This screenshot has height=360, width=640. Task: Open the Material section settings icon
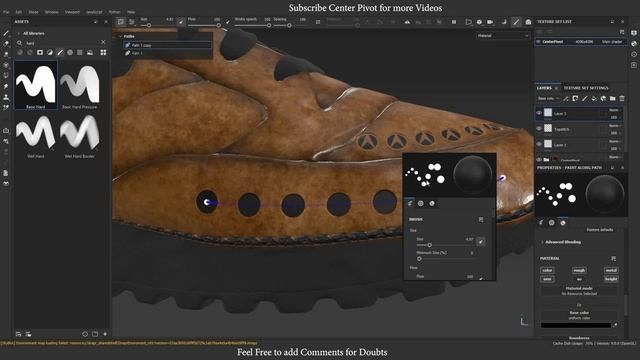coord(613,258)
